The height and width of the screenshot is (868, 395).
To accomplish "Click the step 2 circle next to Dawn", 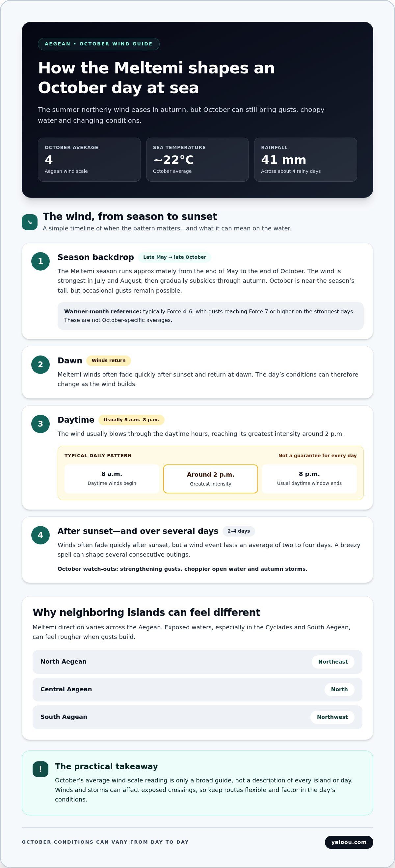I will coord(40,365).
